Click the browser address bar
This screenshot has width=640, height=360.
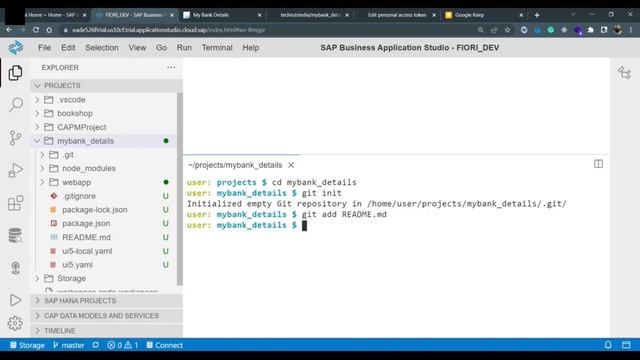click(269, 30)
